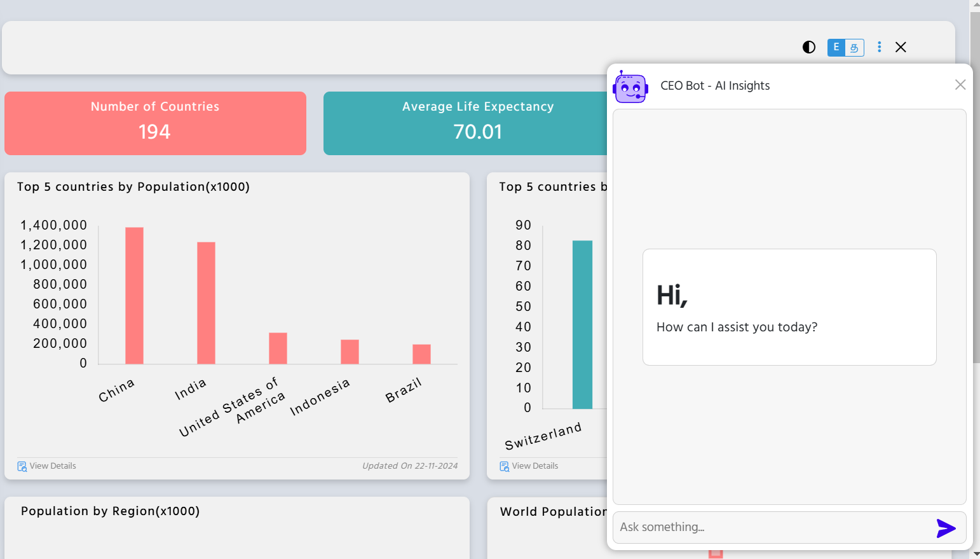Screen dimensions: 980x559
Task: Select the Average Life Expectancy card
Action: click(477, 123)
